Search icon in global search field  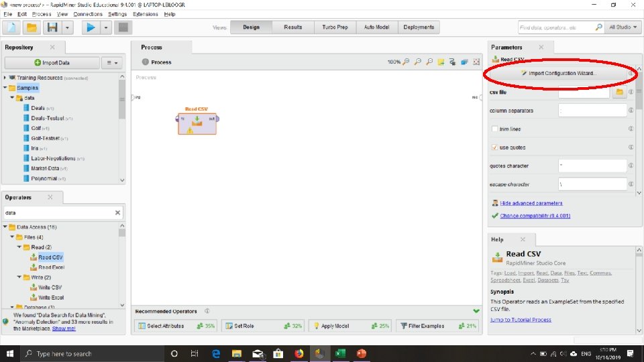(598, 27)
